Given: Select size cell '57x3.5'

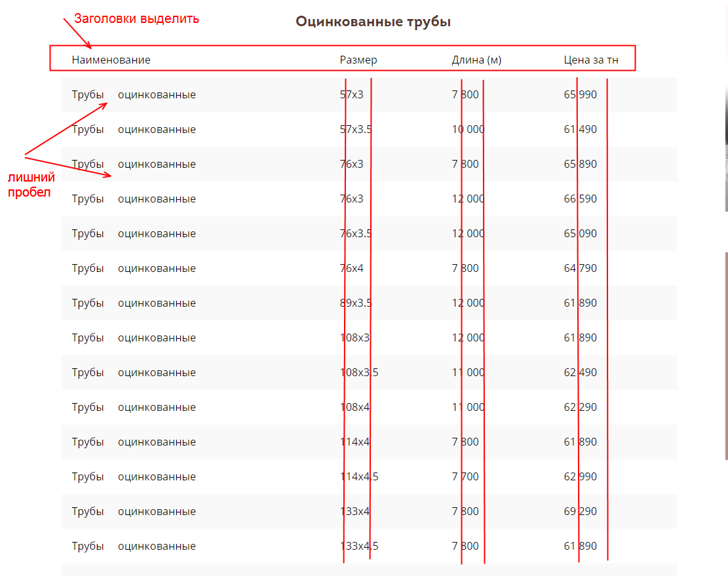Looking at the screenshot, I should click(x=356, y=130).
